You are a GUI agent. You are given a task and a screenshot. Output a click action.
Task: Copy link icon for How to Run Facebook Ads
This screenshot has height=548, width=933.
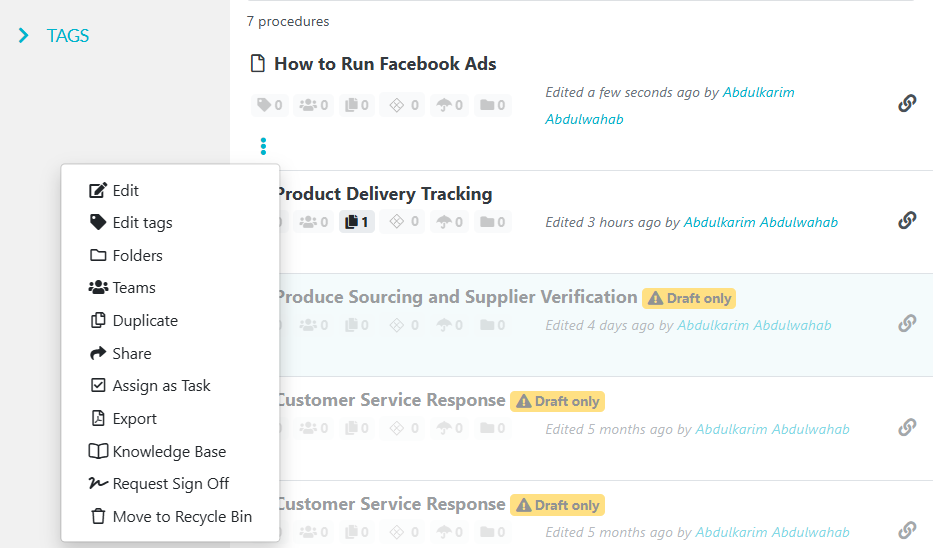907,103
